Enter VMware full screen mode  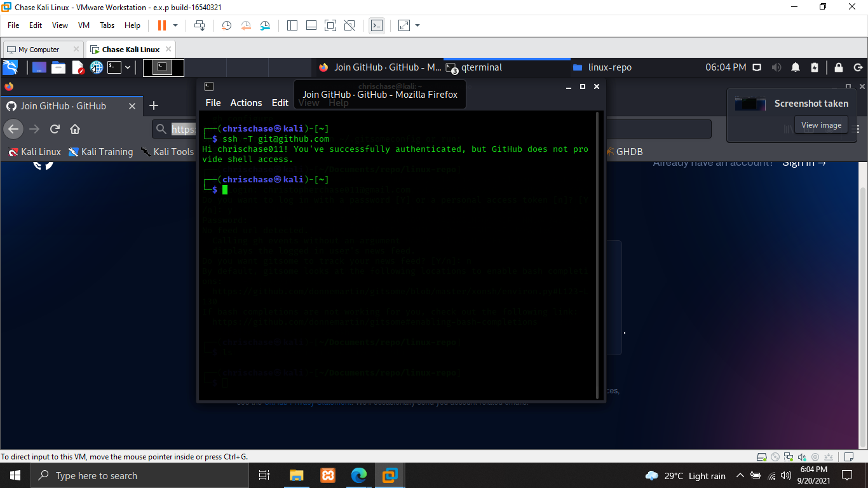pyautogui.click(x=330, y=25)
